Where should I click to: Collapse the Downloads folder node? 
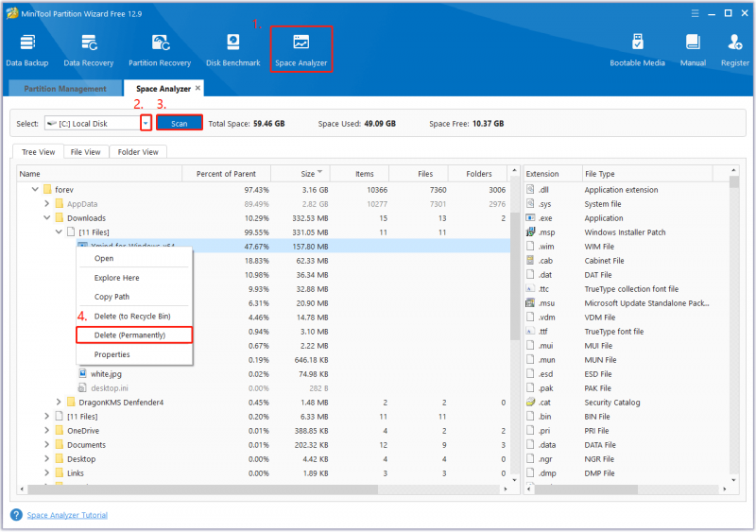46,218
